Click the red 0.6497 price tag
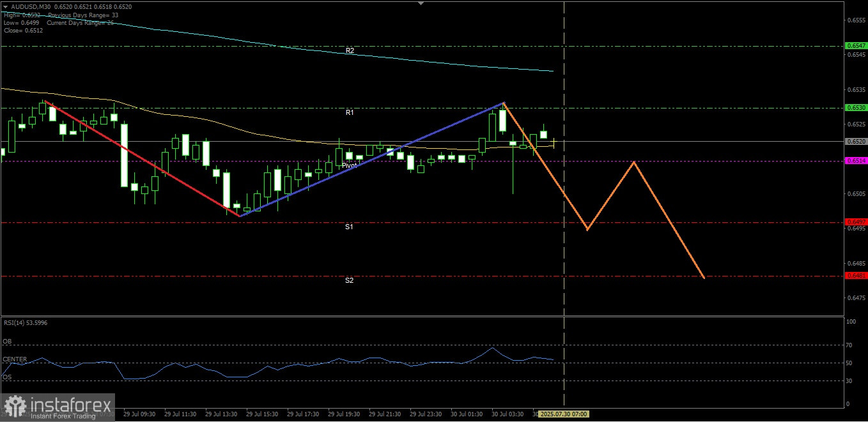This screenshot has height=422, width=868. pyautogui.click(x=856, y=222)
